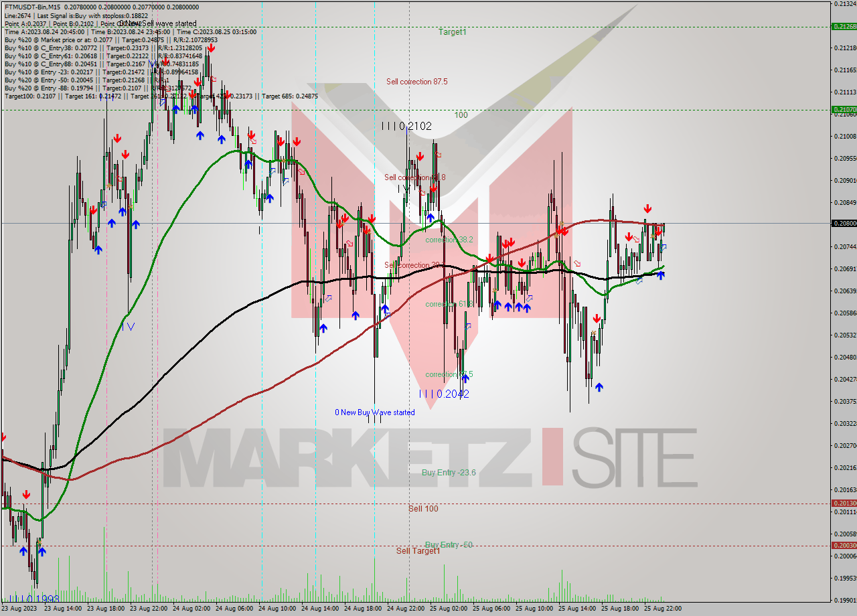Click '25 Aug 22:00' on time axis
The width and height of the screenshot is (857, 616).
click(663, 609)
